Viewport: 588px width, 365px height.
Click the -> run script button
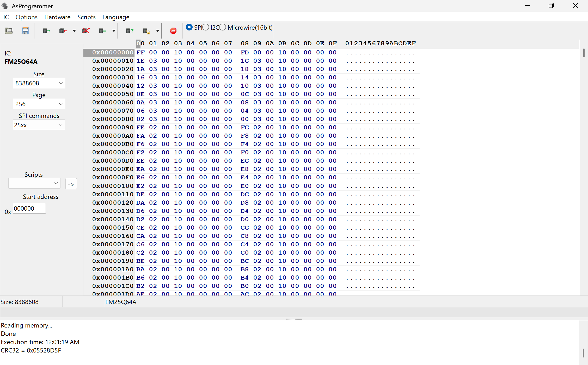click(71, 184)
